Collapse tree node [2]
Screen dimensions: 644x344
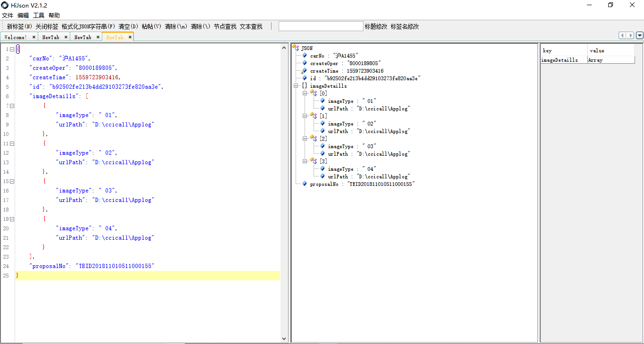click(x=305, y=139)
